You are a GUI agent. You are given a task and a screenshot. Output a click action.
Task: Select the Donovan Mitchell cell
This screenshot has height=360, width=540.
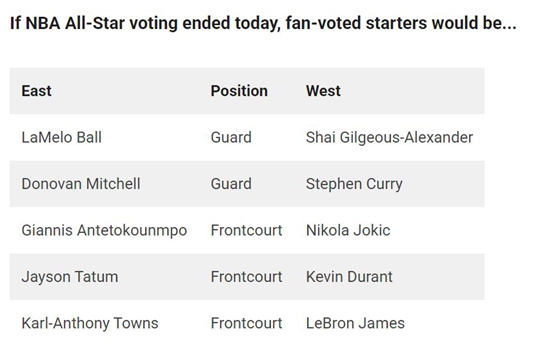pyautogui.click(x=81, y=184)
